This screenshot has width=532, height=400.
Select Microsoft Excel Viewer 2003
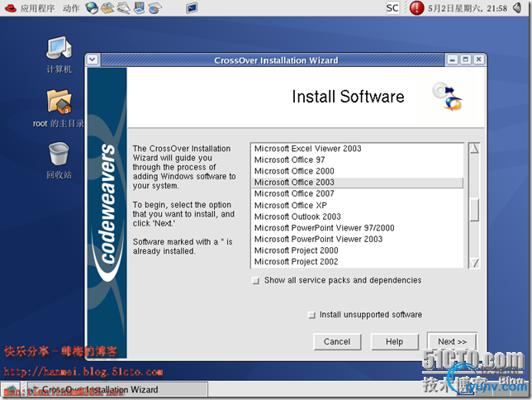(357, 149)
